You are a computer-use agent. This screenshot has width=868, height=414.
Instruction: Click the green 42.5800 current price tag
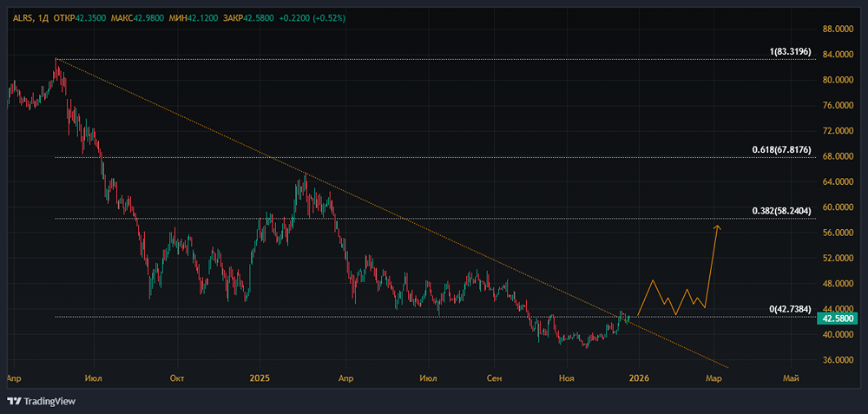(x=837, y=319)
